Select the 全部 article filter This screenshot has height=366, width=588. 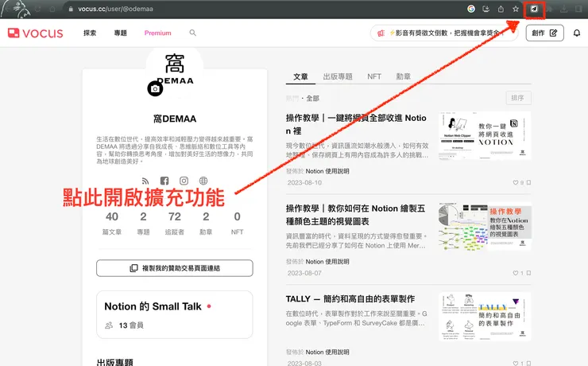(x=313, y=99)
